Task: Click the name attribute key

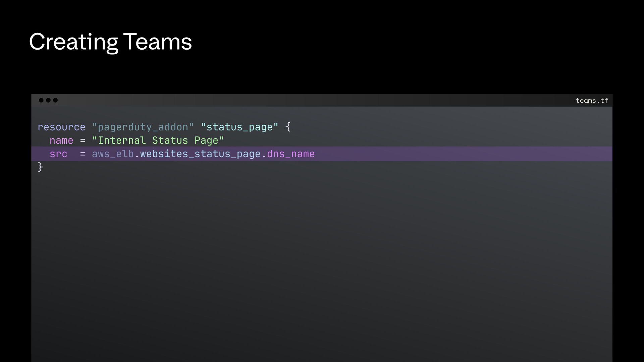Action: tap(61, 140)
